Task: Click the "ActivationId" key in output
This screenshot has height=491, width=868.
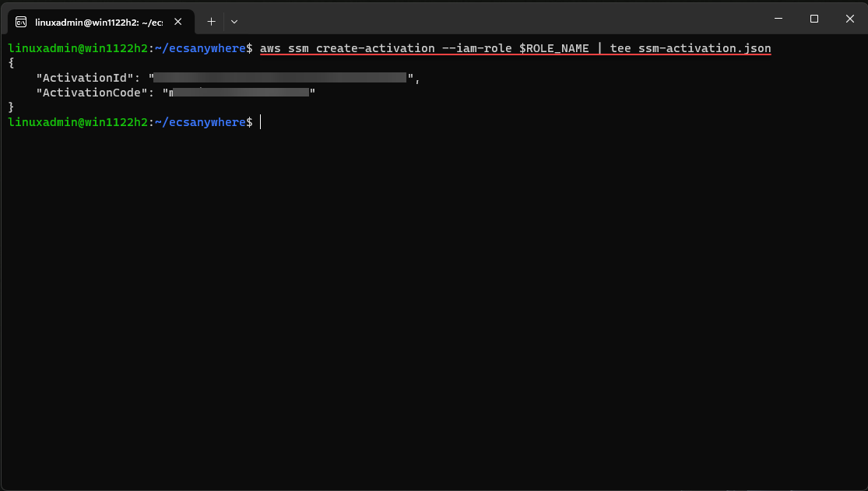Action: (x=85, y=78)
